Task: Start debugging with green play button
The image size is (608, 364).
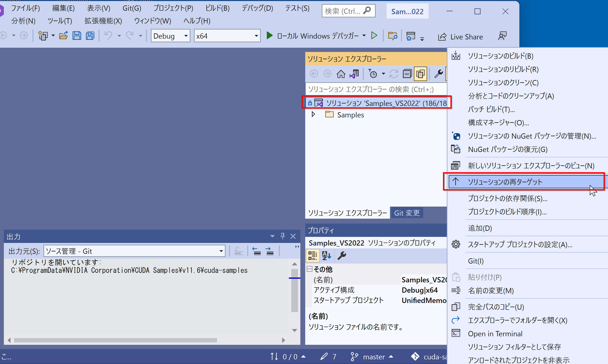Action: (x=269, y=36)
